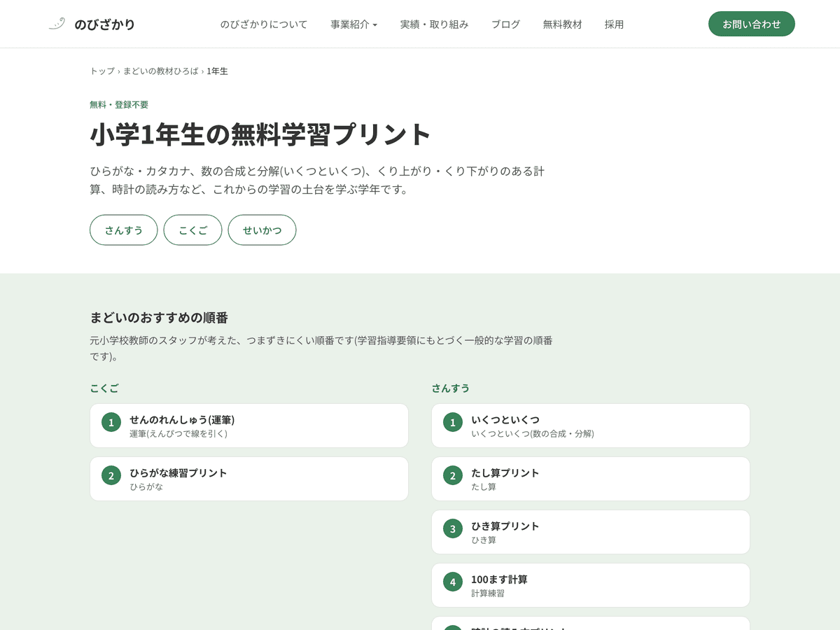The width and height of the screenshot is (840, 630).
Task: Click number 3 badge beside ひき算プリント
Action: pos(453,528)
